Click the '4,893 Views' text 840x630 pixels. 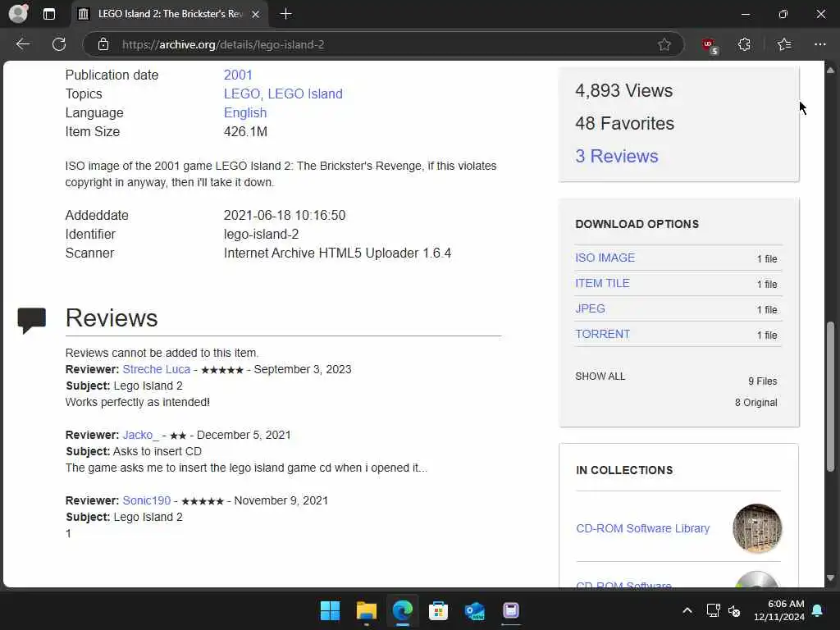point(623,90)
